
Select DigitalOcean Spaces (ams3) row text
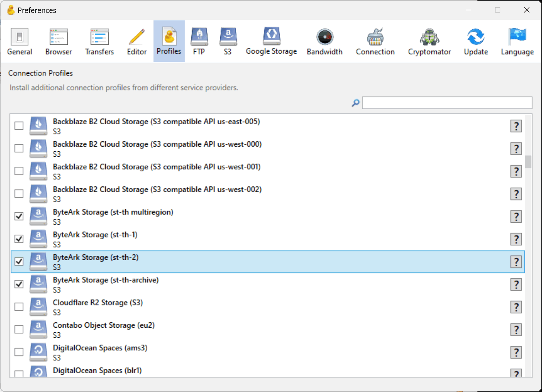(x=100, y=348)
